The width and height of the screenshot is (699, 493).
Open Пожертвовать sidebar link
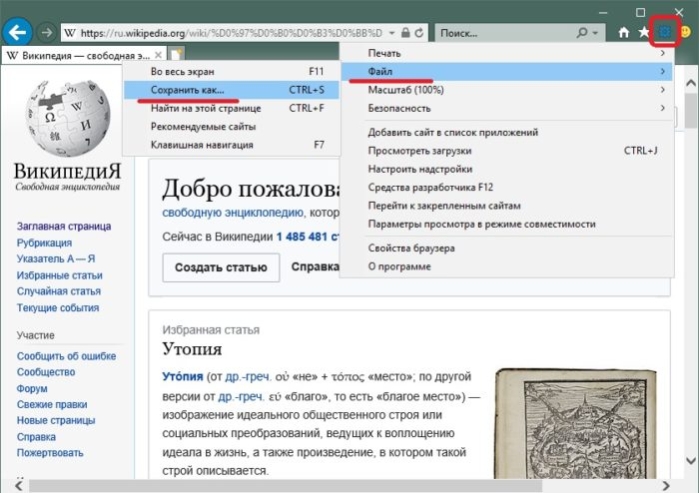[50, 453]
